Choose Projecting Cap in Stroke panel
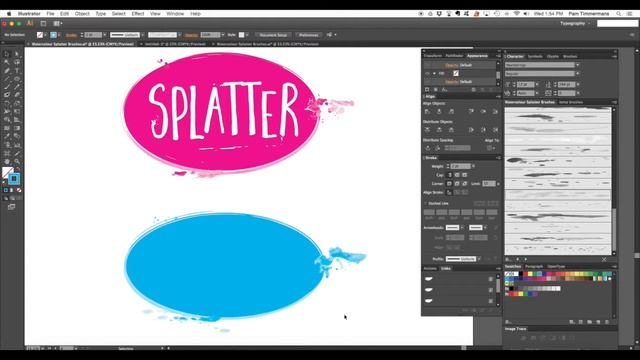Image resolution: width=640 pixels, height=360 pixels. 464,175
